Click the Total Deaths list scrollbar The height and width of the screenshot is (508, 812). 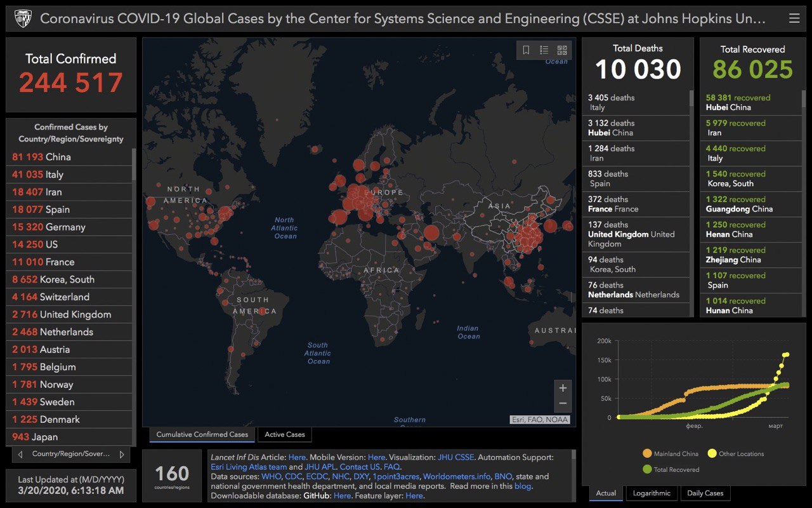coord(691,98)
